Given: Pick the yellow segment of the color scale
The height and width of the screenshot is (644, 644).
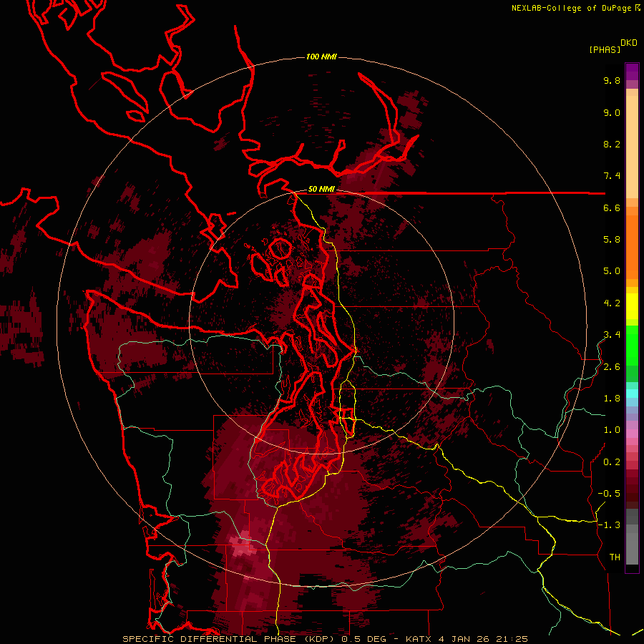Looking at the screenshot, I should pos(632,306).
